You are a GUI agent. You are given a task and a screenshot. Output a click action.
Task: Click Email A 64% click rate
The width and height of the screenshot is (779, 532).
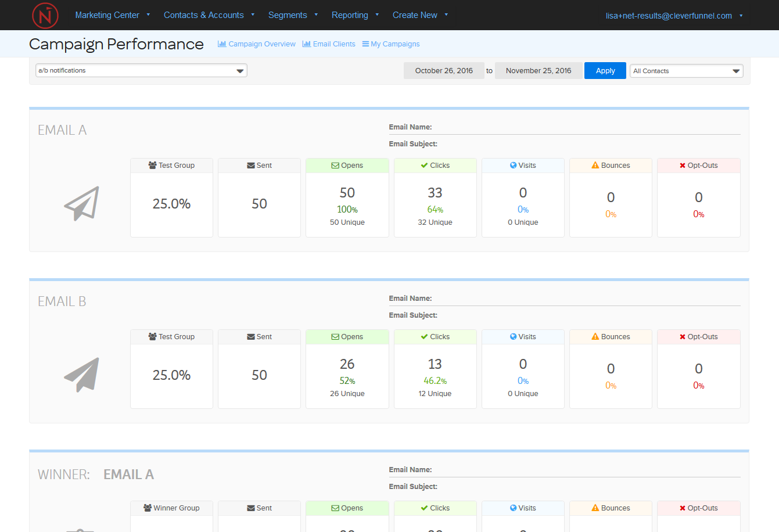(435, 210)
